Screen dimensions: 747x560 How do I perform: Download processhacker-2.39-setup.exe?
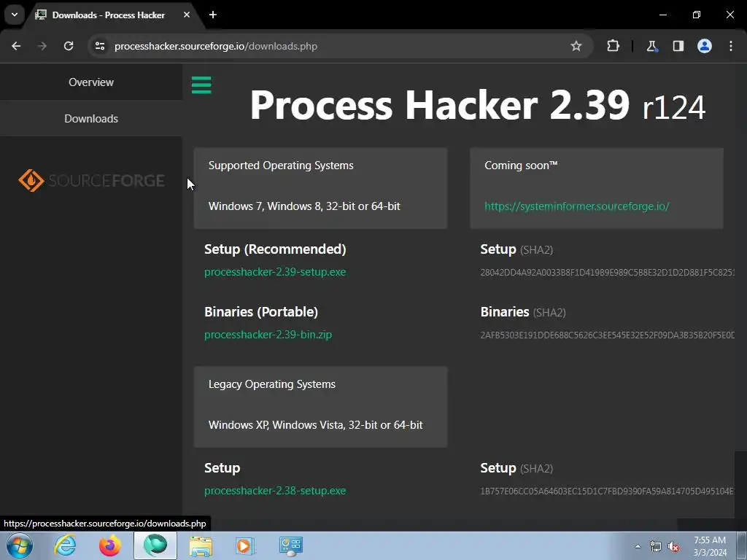pyautogui.click(x=275, y=272)
